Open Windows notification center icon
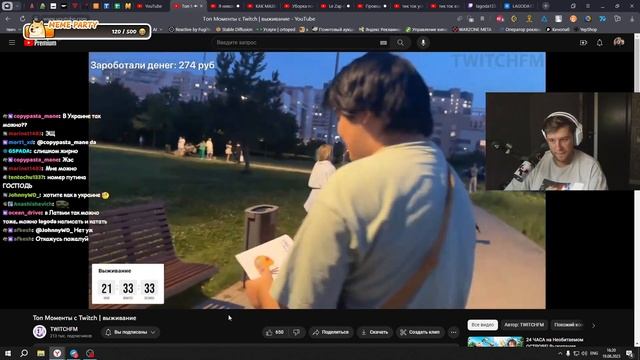Viewport: 640px width, 360px height. [x=629, y=353]
